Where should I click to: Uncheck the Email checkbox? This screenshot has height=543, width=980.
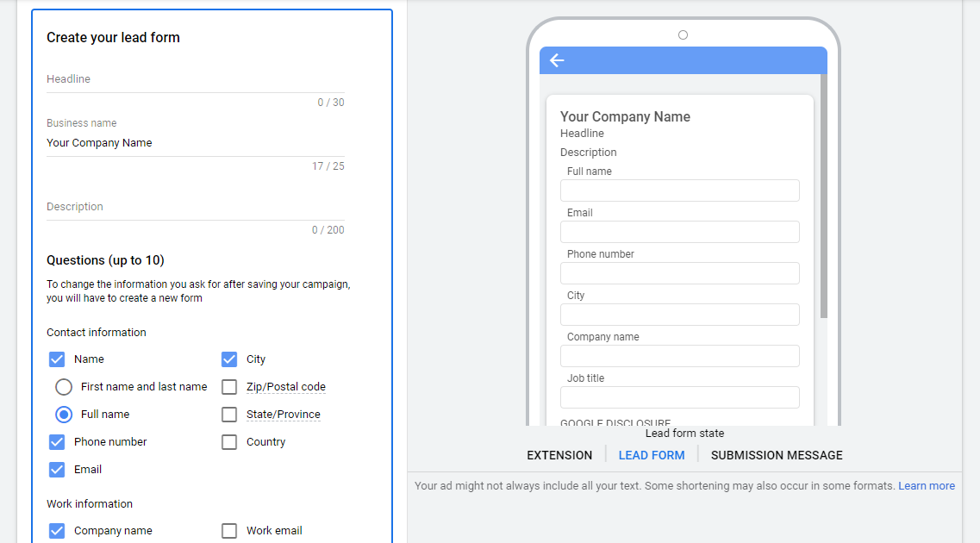pyautogui.click(x=57, y=470)
